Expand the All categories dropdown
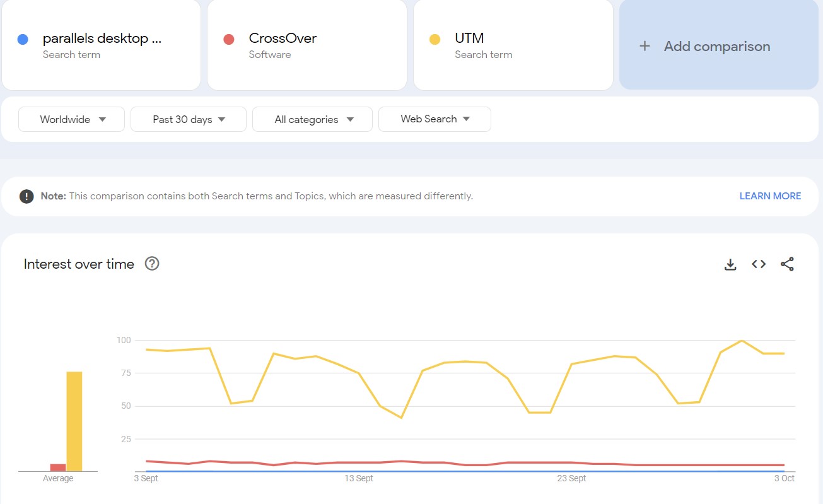 312,119
